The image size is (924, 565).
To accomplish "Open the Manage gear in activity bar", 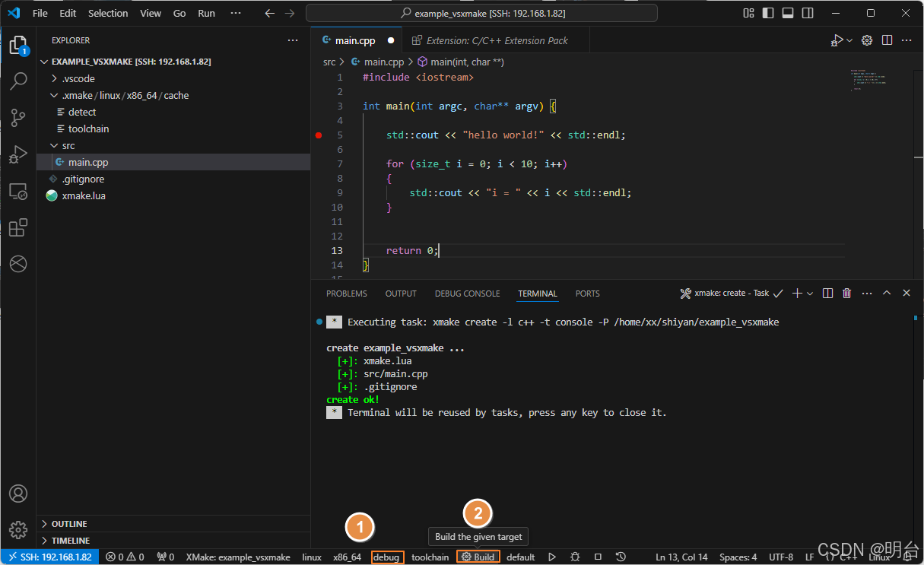I will pos(18,530).
